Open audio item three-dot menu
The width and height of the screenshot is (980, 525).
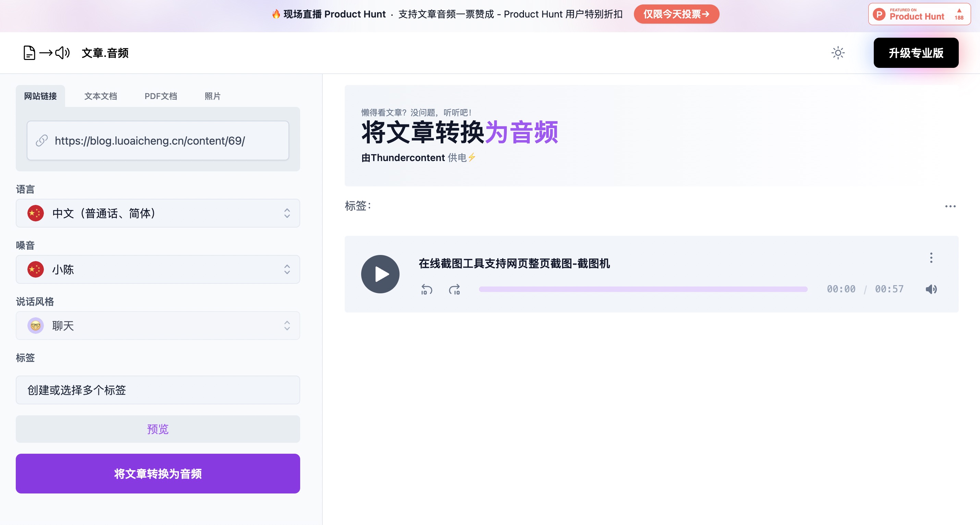[931, 258]
